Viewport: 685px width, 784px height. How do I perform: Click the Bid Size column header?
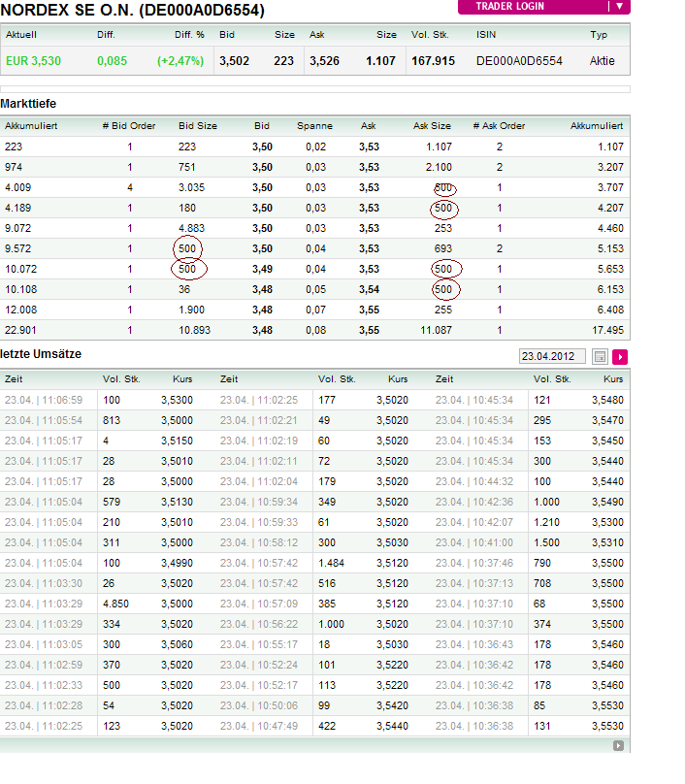coord(198,126)
